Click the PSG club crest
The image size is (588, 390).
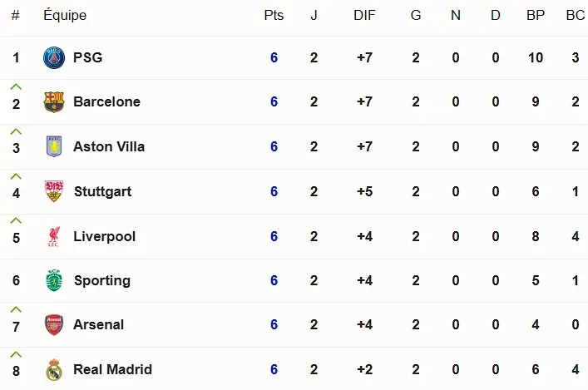tap(54, 57)
